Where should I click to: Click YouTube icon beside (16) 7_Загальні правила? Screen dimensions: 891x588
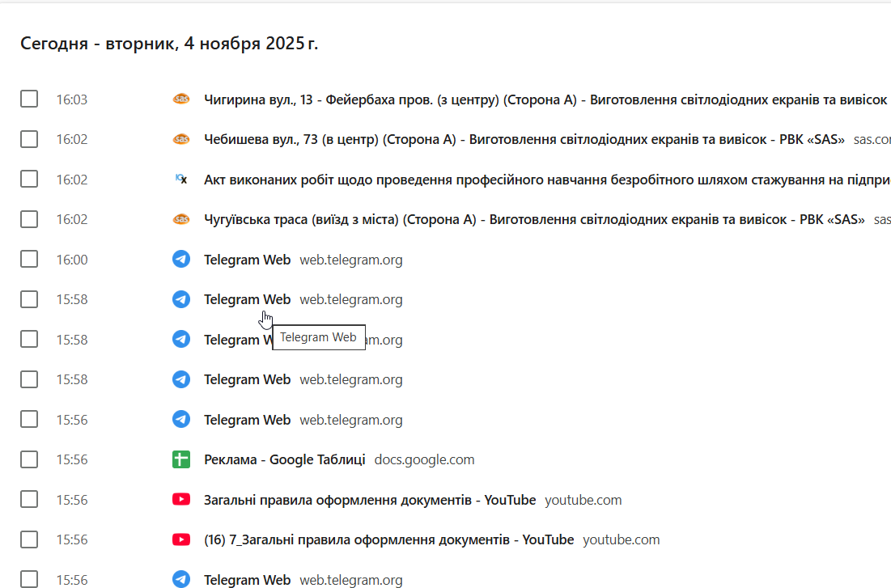coord(181,539)
